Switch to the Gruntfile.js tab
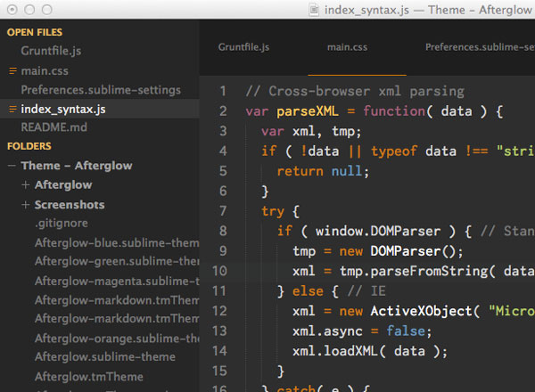The width and height of the screenshot is (535, 392). tap(243, 47)
